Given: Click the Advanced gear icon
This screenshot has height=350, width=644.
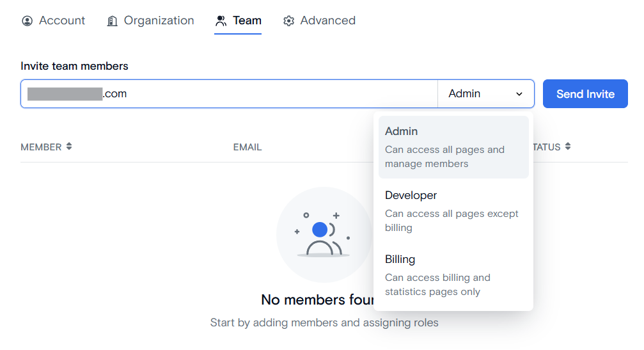Looking at the screenshot, I should (x=289, y=21).
